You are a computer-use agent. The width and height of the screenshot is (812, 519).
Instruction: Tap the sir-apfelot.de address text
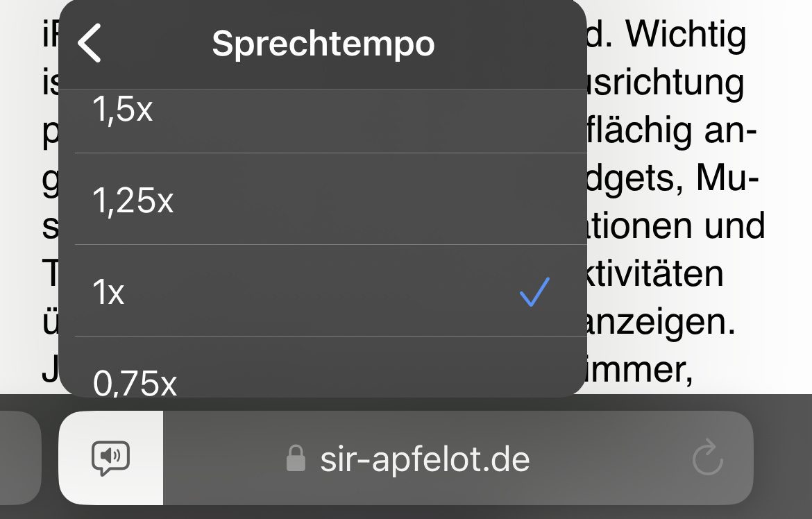(425, 459)
